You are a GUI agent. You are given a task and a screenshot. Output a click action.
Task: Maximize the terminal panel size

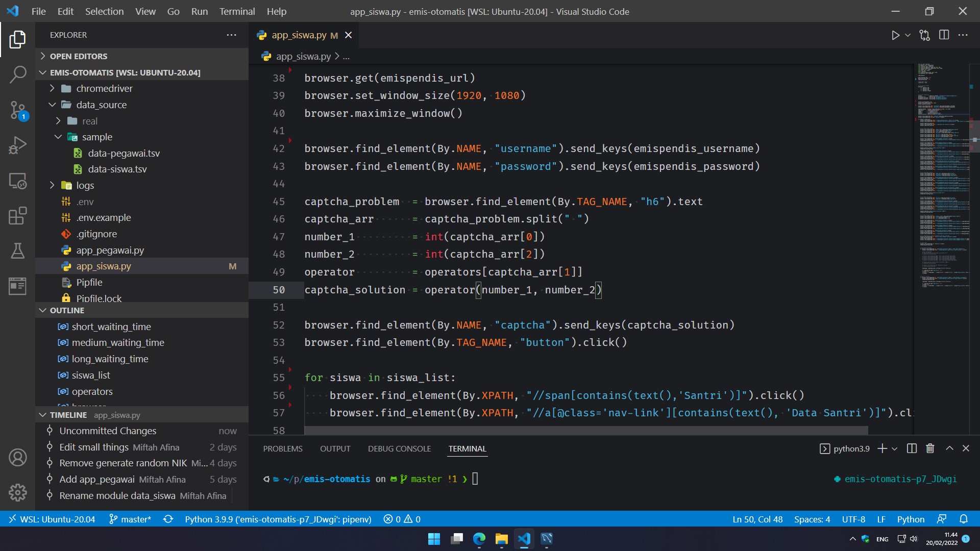tap(949, 448)
